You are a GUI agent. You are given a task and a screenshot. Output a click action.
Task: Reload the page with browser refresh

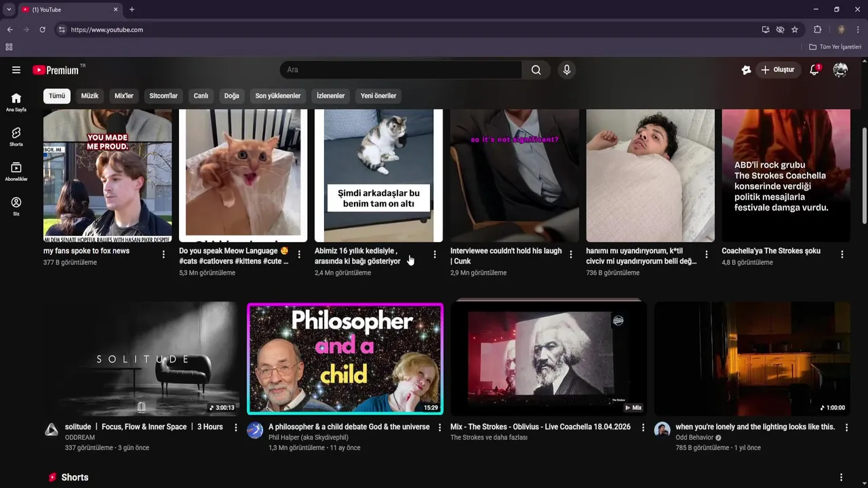pyautogui.click(x=42, y=30)
